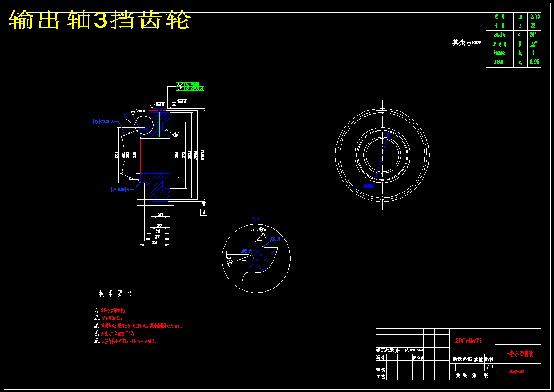This screenshot has width=554, height=392.
Task: Click the "1:1" scale value
Action: pos(490,367)
